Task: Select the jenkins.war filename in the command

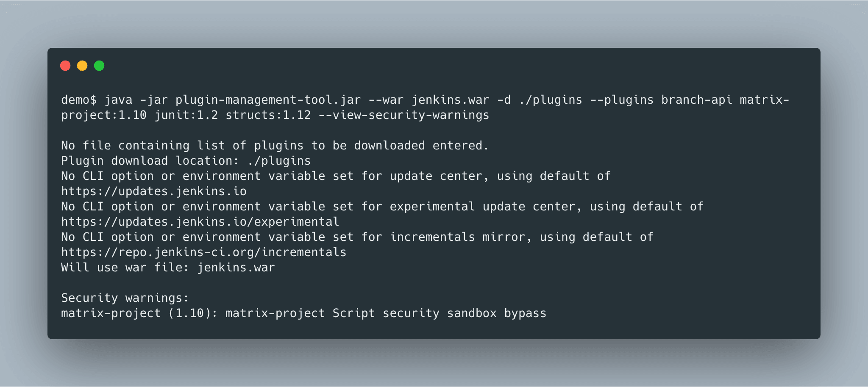Action: pyautogui.click(x=451, y=100)
